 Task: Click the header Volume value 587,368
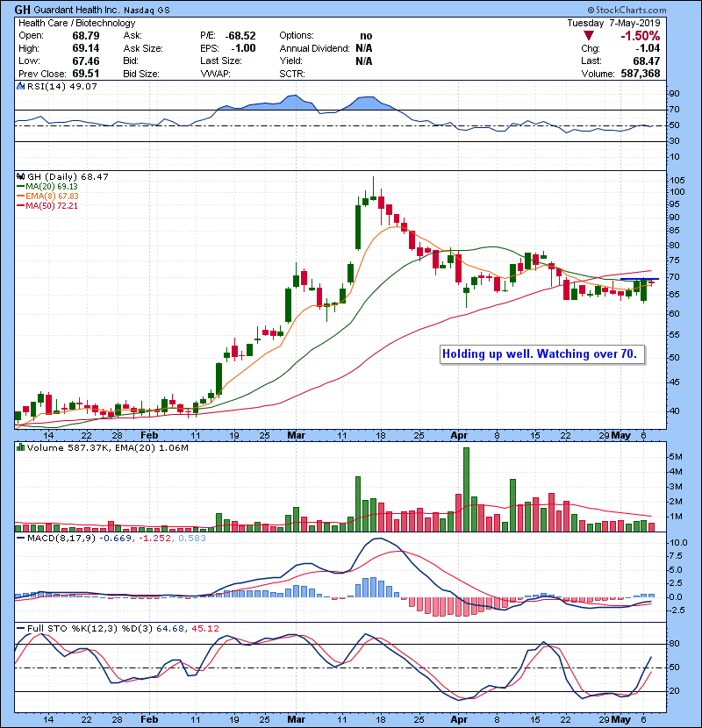coord(641,74)
